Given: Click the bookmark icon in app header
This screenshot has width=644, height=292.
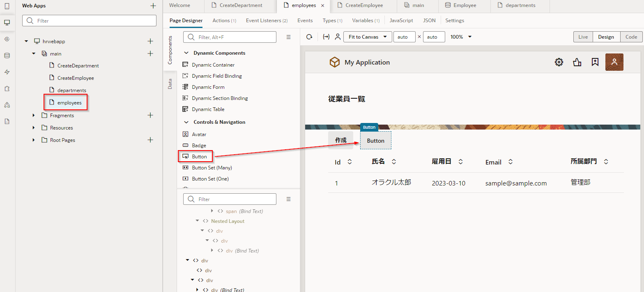Looking at the screenshot, I should pyautogui.click(x=595, y=62).
